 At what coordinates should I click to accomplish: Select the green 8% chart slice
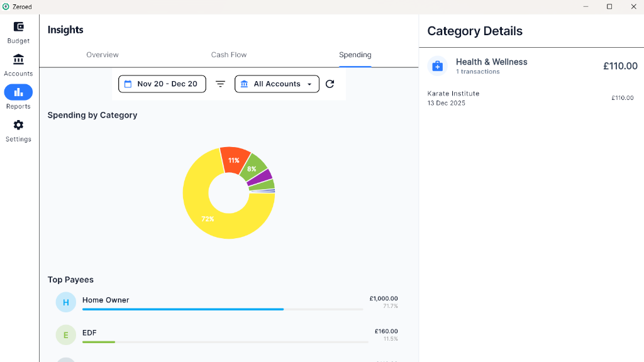click(253, 168)
